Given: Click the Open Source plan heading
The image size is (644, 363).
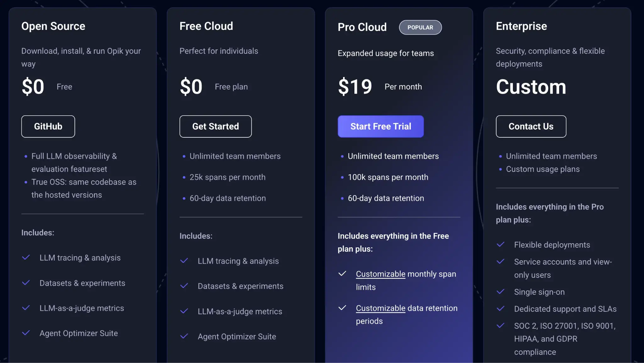Looking at the screenshot, I should point(53,26).
